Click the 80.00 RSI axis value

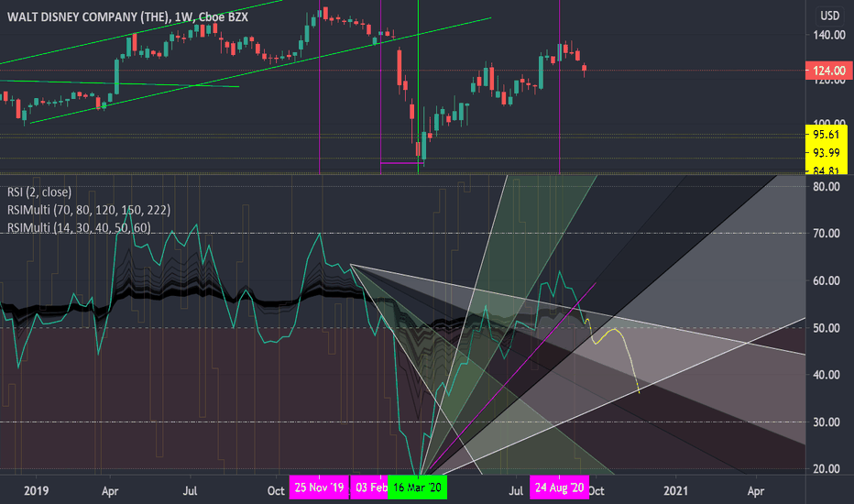(826, 186)
